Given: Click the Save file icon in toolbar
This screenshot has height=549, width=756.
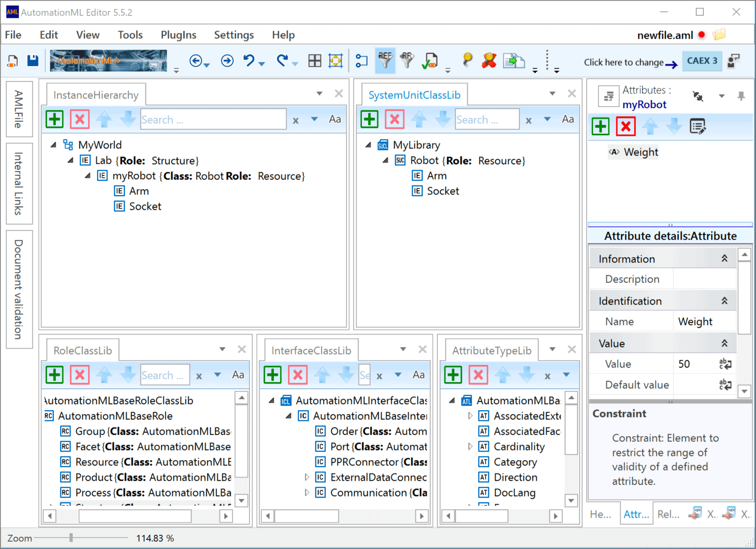Looking at the screenshot, I should [33, 60].
